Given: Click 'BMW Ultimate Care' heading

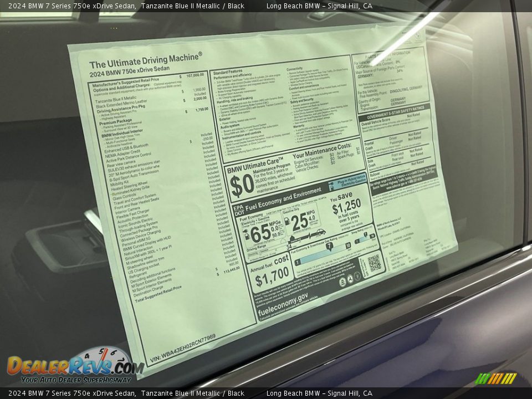Looking at the screenshot, I should (x=255, y=164).
